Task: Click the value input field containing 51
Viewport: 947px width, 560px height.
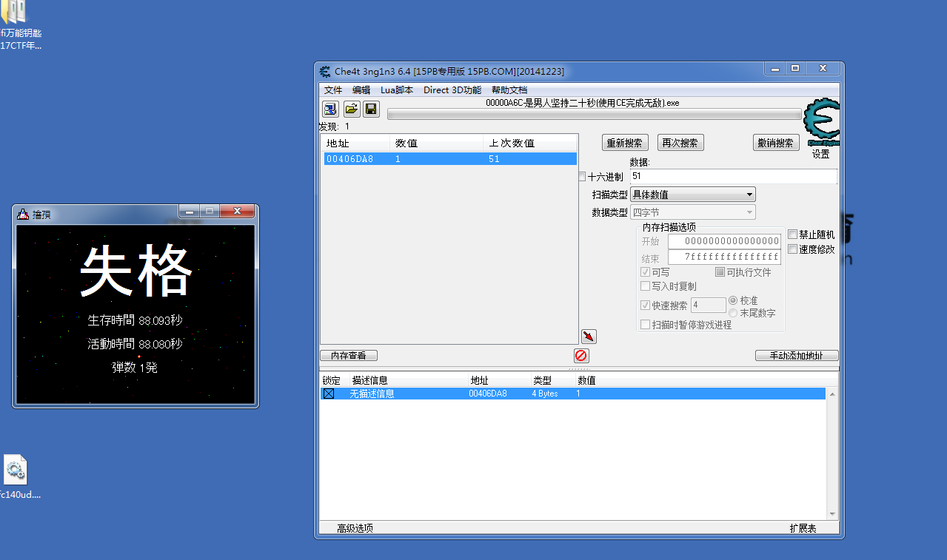Action: pos(733,177)
